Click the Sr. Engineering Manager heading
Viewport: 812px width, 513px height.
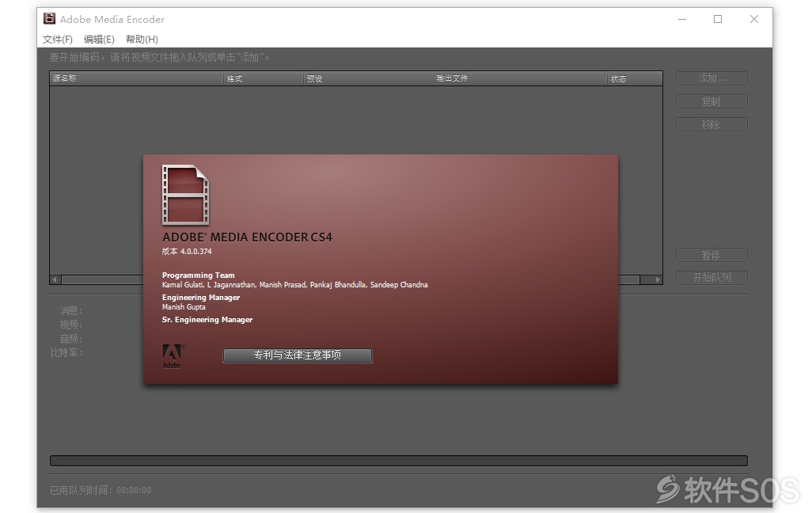click(207, 320)
